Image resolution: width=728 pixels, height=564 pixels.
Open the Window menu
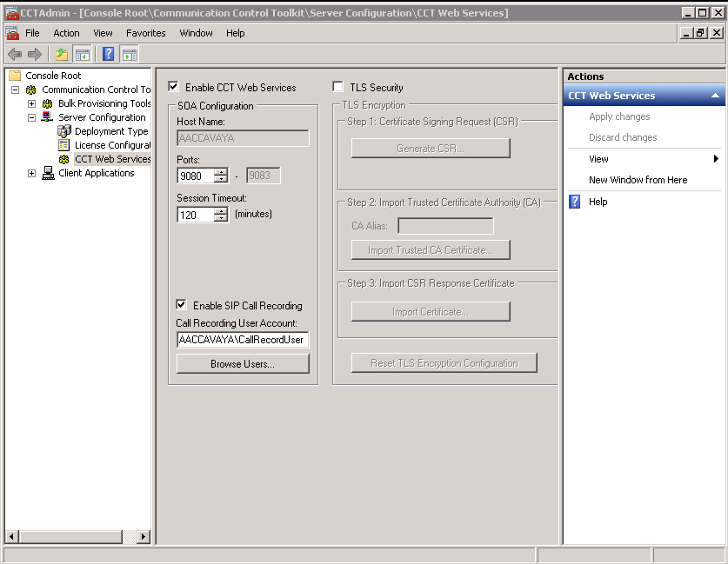click(196, 33)
